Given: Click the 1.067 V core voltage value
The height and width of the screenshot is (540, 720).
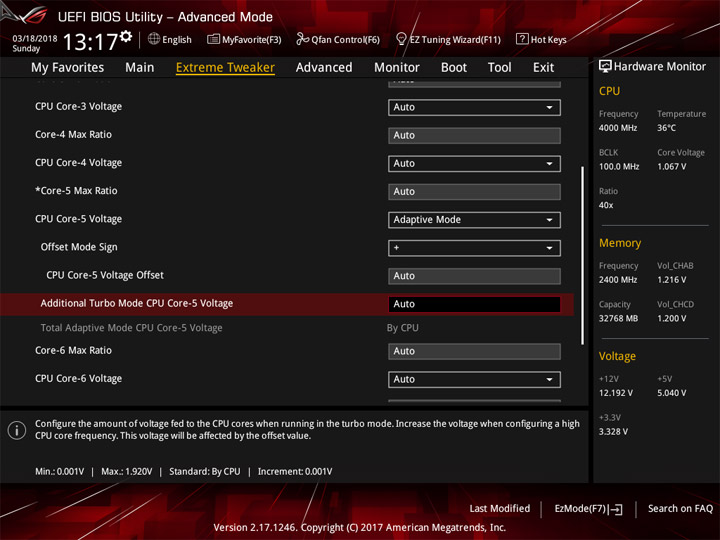Looking at the screenshot, I should click(671, 167).
